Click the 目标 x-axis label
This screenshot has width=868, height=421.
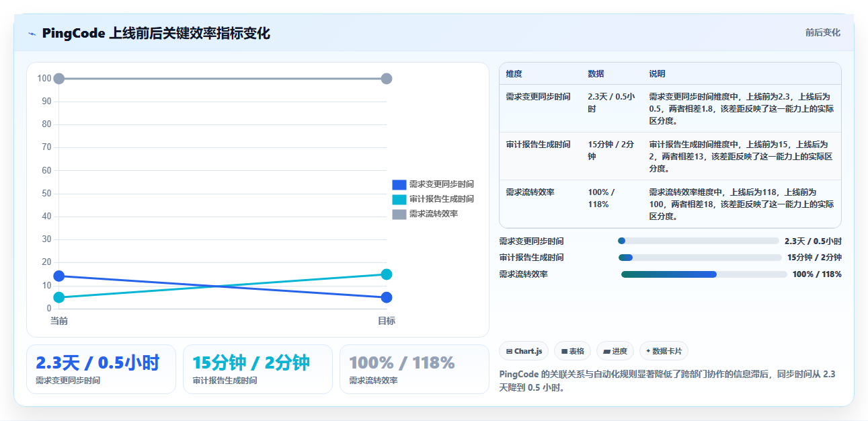[x=387, y=321]
